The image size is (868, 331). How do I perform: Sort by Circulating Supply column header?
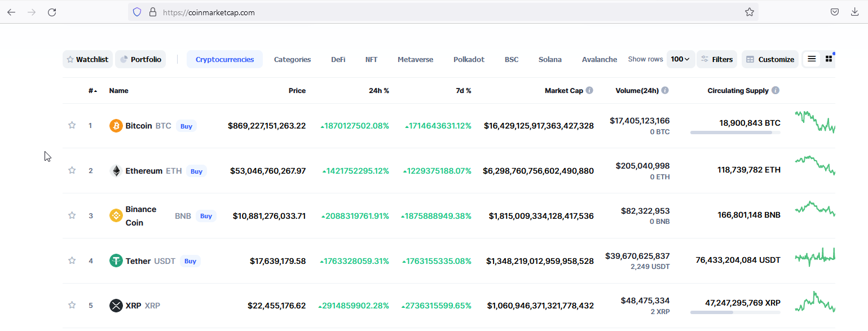pyautogui.click(x=738, y=91)
